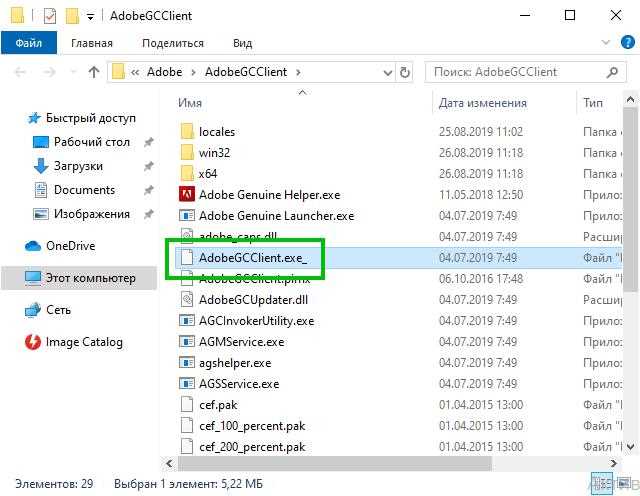Screen dimensions: 640x496
Task: Open the Поделиться ribbon tab
Action: [173, 43]
